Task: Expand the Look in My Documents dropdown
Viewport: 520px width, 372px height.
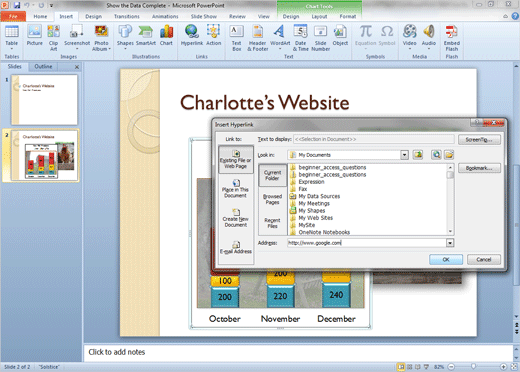Action: pyautogui.click(x=404, y=155)
